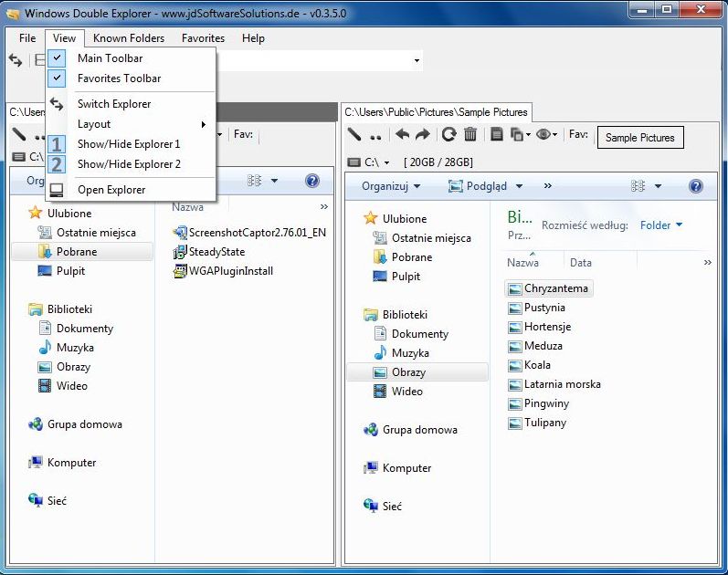Expand hidden columns chevron in left pane
Screen dimensions: 728x575
324,206
